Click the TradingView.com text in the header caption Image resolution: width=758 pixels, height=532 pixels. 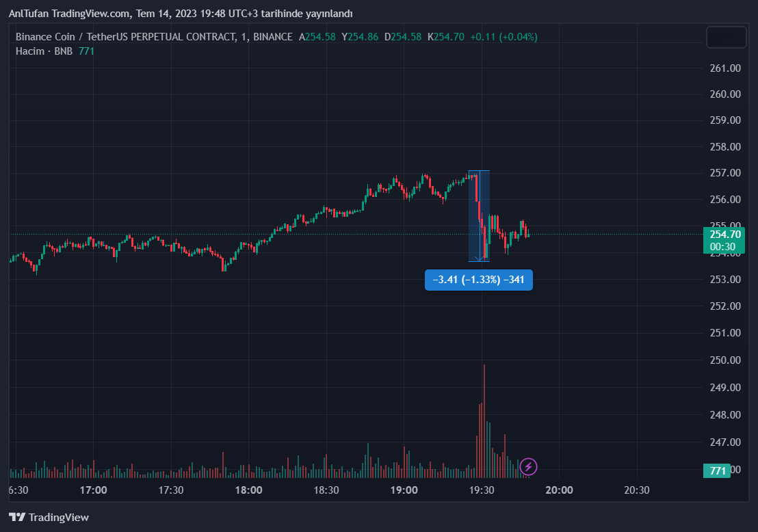coord(92,14)
